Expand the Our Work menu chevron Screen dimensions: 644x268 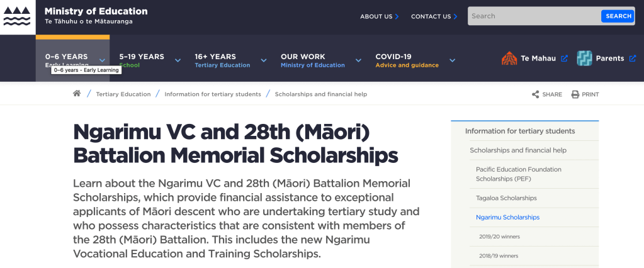[358, 60]
